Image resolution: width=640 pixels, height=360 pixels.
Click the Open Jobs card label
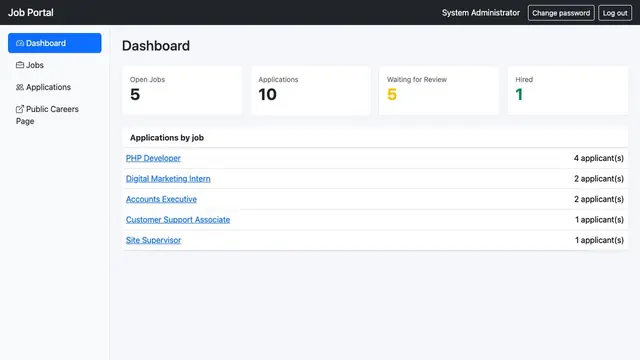tap(147, 80)
